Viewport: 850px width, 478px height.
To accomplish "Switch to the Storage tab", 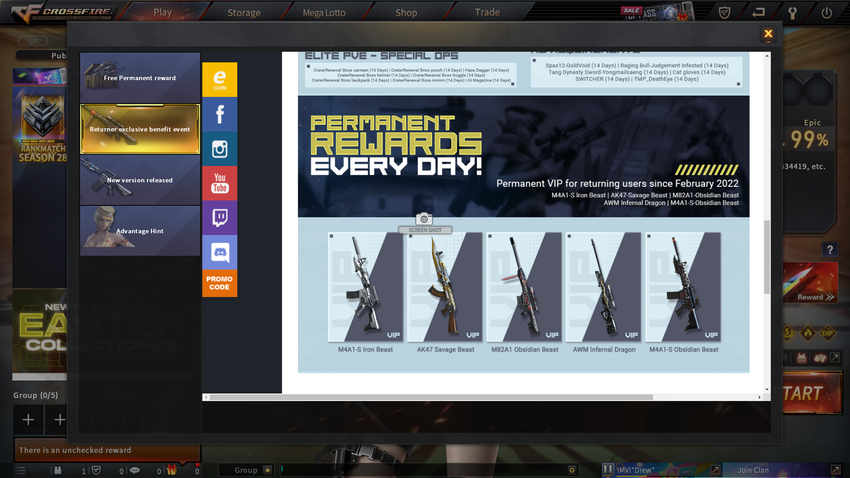I will tap(243, 12).
